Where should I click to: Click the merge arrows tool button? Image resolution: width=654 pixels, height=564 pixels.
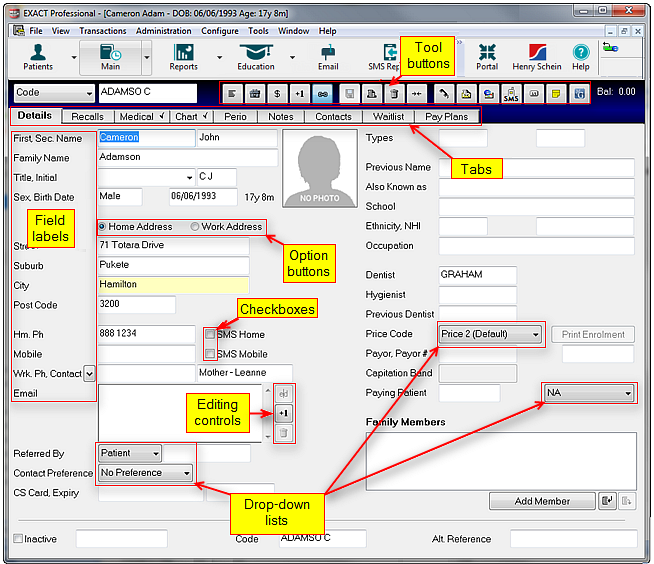(417, 94)
